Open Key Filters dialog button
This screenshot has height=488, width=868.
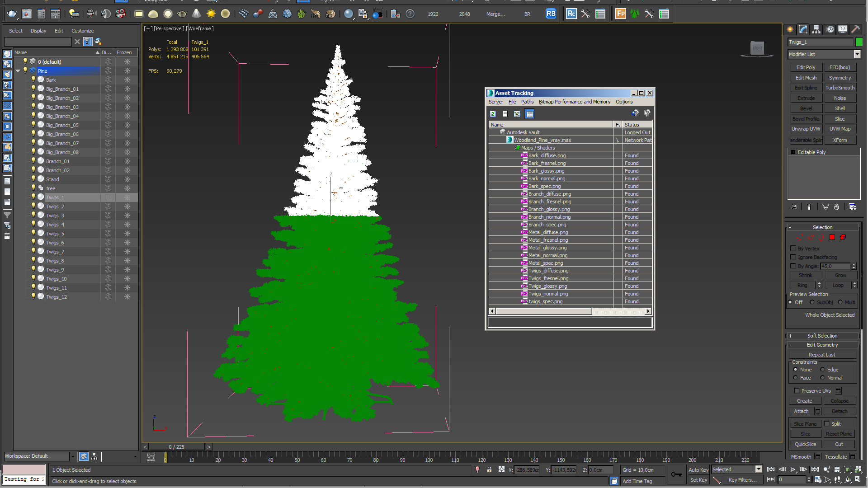pos(742,480)
